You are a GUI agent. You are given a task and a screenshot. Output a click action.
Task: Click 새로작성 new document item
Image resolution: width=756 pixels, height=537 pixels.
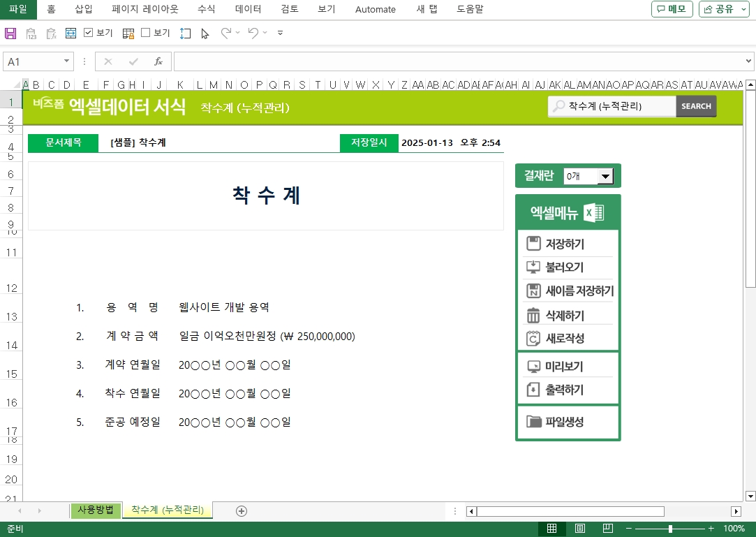[x=568, y=338]
